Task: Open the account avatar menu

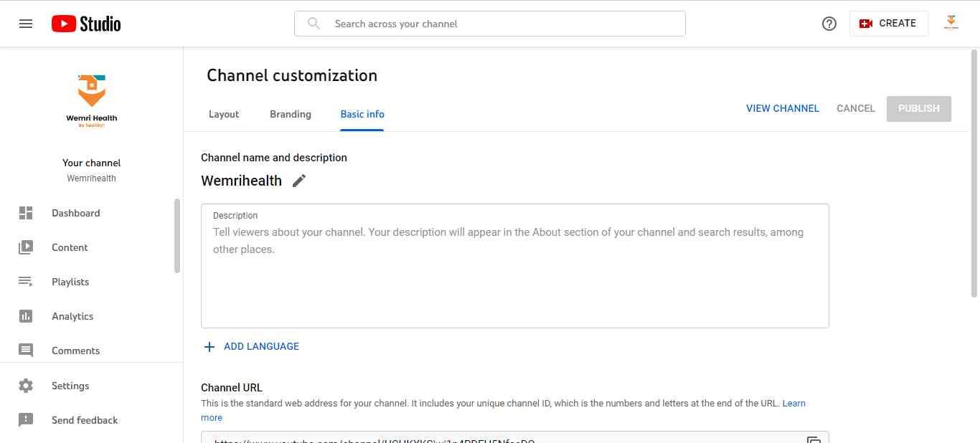Action: (951, 24)
